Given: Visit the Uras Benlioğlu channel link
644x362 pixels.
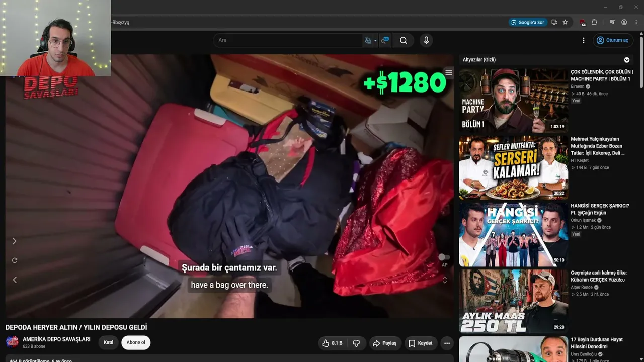Looking at the screenshot, I should [583, 354].
